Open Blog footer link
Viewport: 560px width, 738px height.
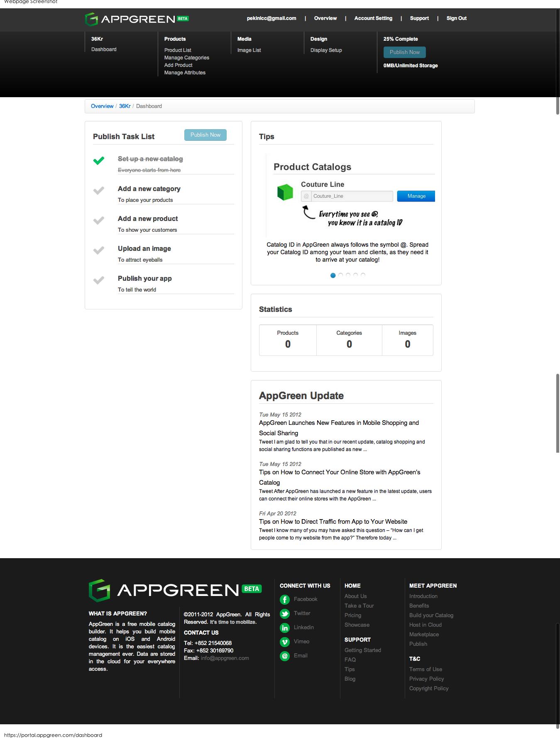tap(350, 679)
